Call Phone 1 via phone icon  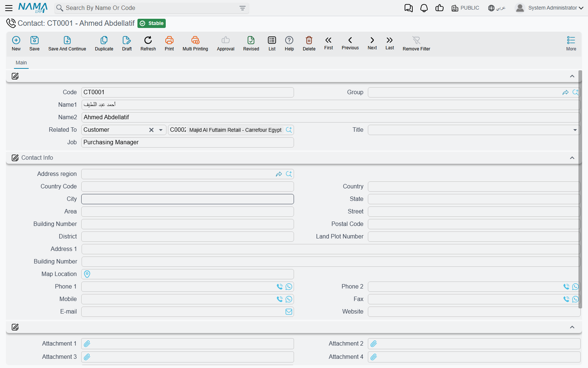point(280,287)
